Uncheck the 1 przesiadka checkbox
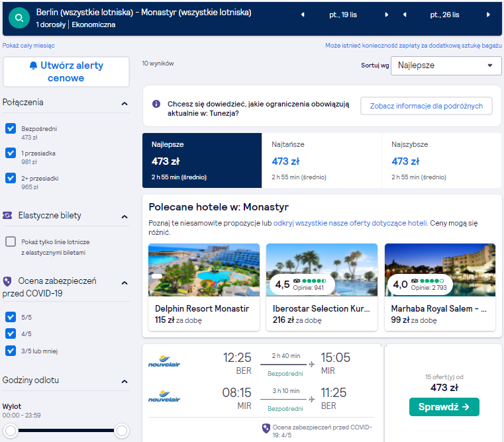Image resolution: width=504 pixels, height=442 pixels. [x=11, y=153]
